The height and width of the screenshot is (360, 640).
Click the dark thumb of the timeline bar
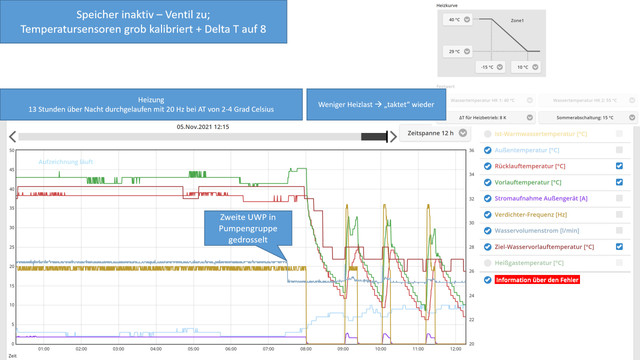coord(374,136)
